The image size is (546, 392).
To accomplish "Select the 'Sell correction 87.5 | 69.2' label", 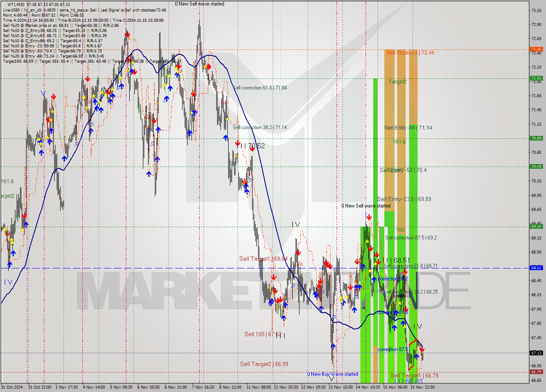I will 411,238.
